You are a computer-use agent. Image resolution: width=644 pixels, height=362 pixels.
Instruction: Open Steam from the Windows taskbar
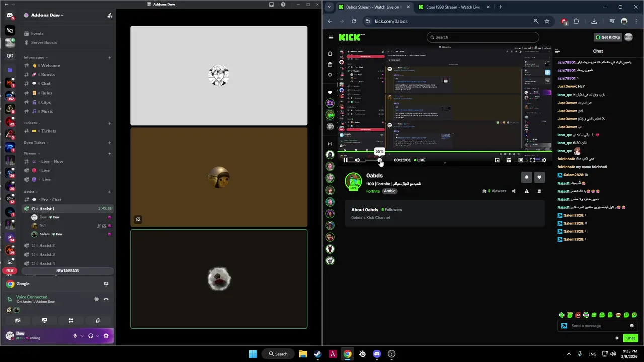(x=317, y=354)
